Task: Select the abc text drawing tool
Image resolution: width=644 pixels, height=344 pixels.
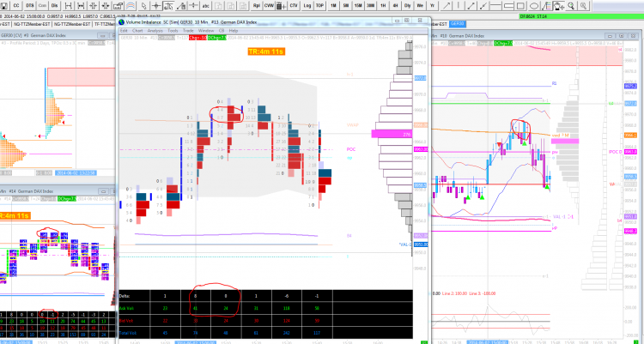Action: coord(206,6)
